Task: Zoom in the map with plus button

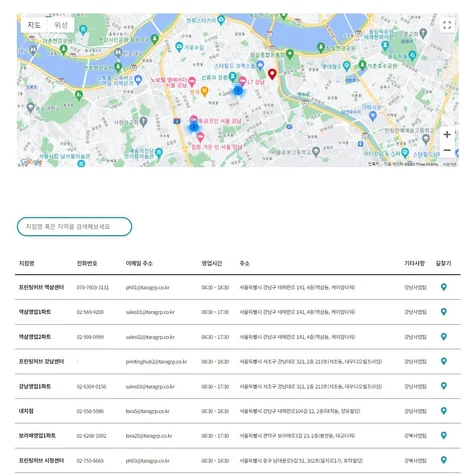Action: click(447, 134)
